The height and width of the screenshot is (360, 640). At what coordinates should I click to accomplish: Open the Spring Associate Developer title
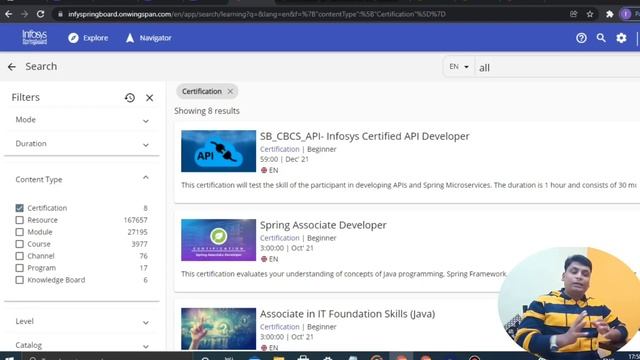tap(323, 225)
